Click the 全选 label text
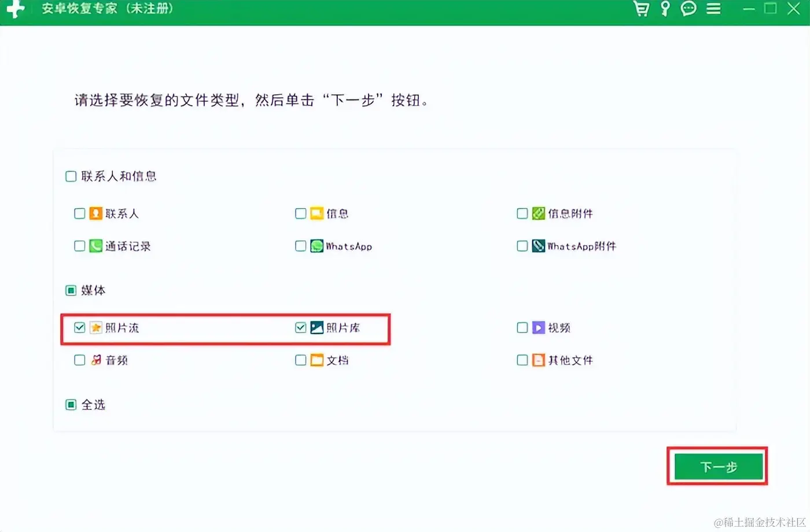This screenshot has width=810, height=532. pyautogui.click(x=93, y=405)
